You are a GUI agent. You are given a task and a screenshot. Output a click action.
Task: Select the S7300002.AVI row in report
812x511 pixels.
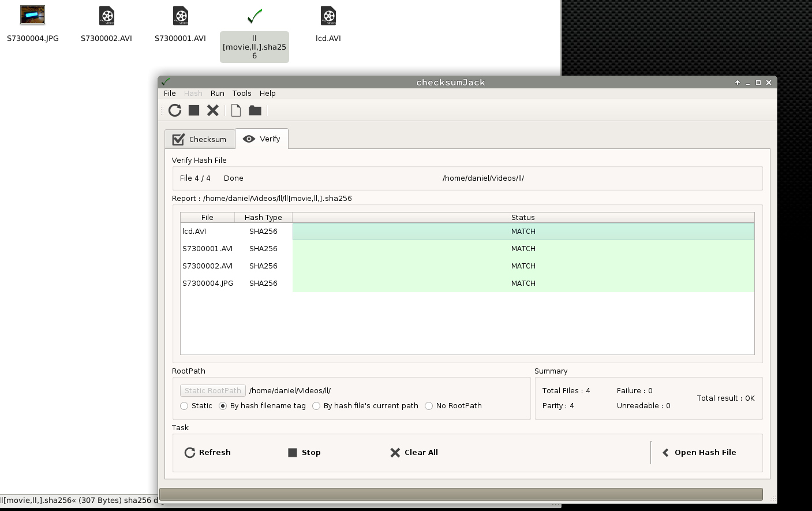point(467,266)
